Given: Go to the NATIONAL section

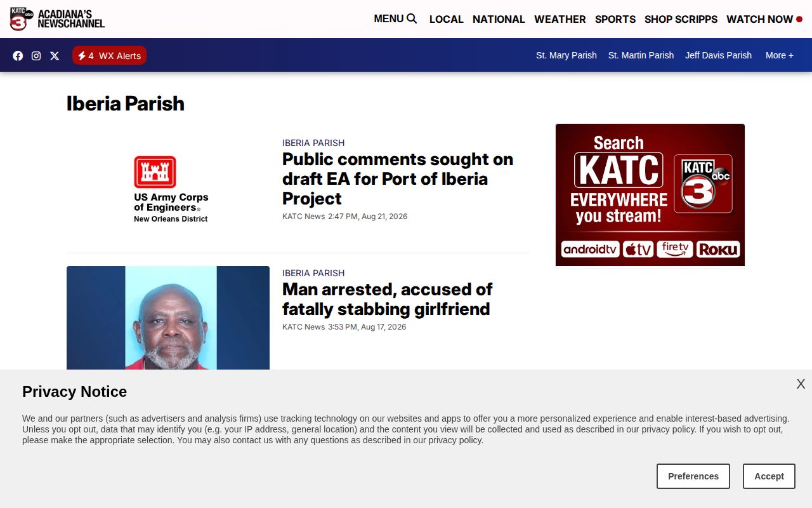Looking at the screenshot, I should [499, 19].
